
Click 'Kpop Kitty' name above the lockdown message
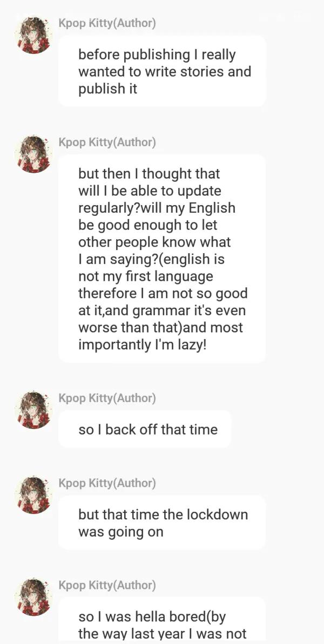pyautogui.click(x=85, y=483)
